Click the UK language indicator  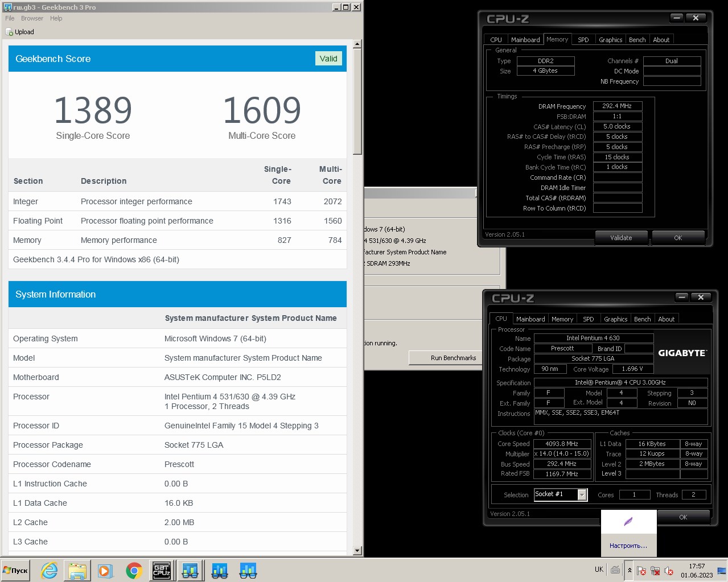click(x=599, y=569)
